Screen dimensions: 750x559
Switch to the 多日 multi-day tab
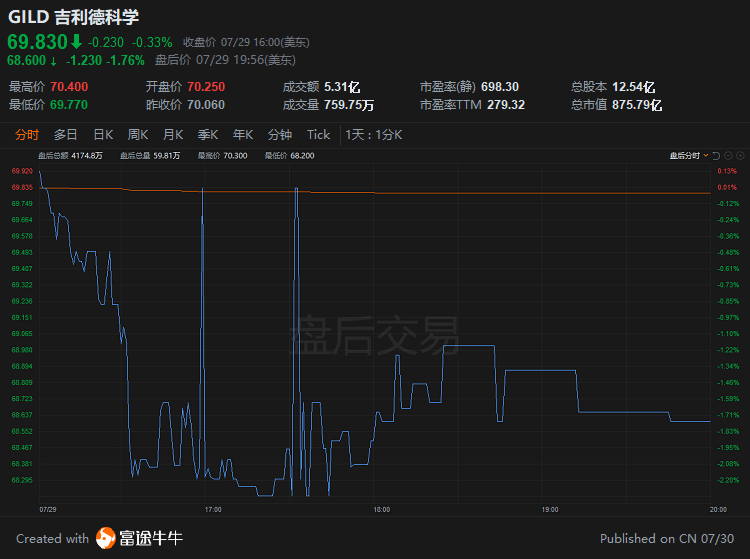coord(66,135)
